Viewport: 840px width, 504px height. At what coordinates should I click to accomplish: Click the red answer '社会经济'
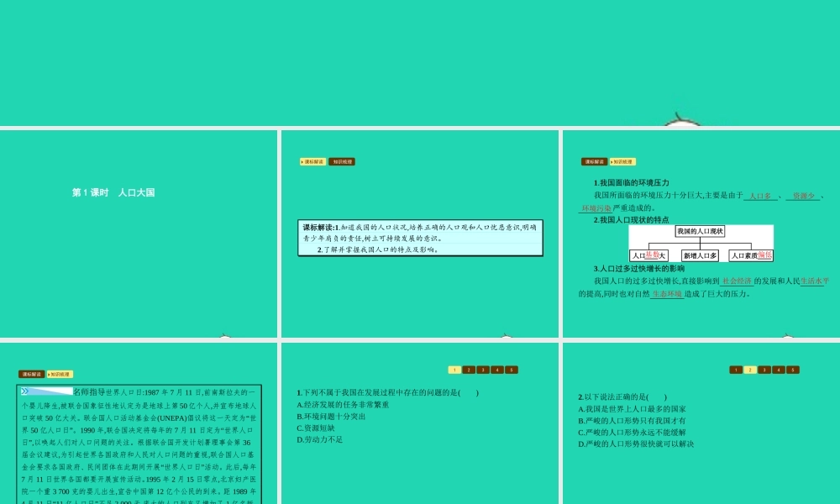[738, 281]
